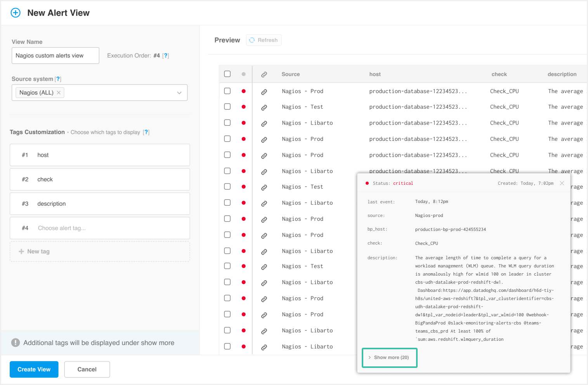Open the #4 Choose alert tag selector

click(x=100, y=228)
